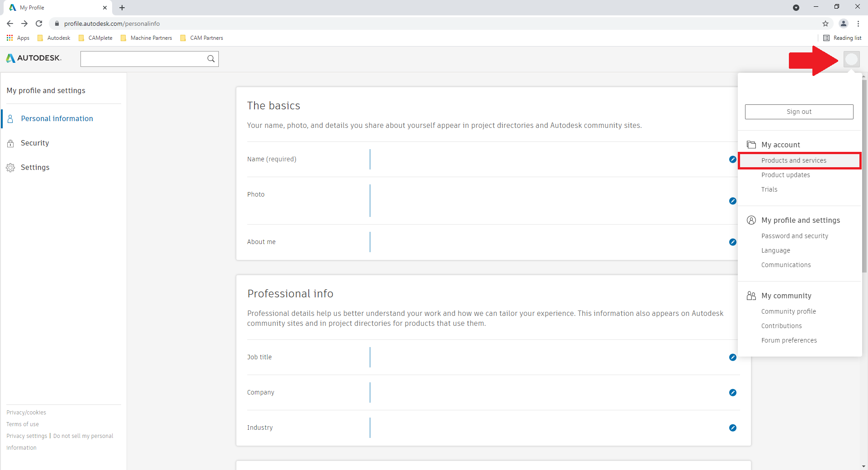
Task: Open the user avatar profile menu
Action: [851, 59]
